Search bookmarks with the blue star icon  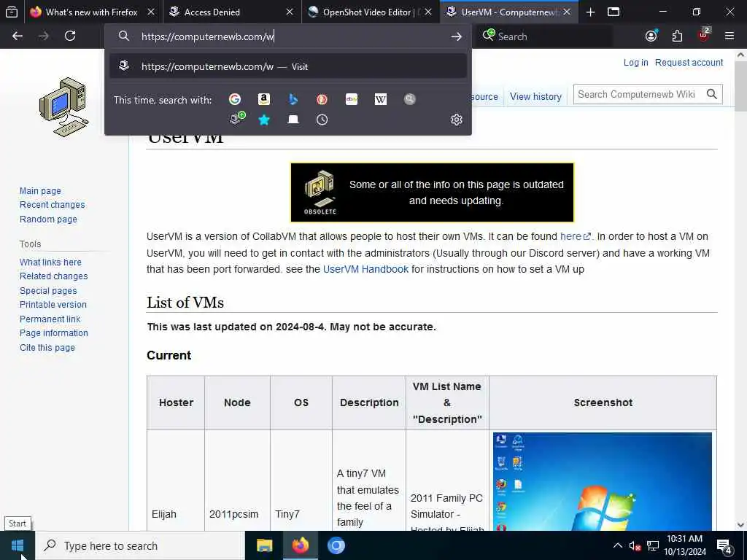pos(264,120)
